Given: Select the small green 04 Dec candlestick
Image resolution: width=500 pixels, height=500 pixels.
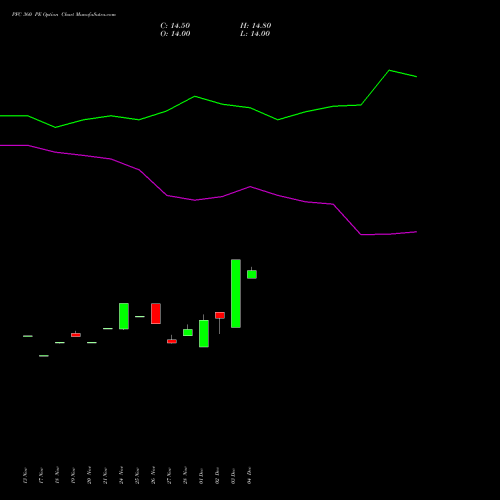Looking at the screenshot, I should click(252, 274).
